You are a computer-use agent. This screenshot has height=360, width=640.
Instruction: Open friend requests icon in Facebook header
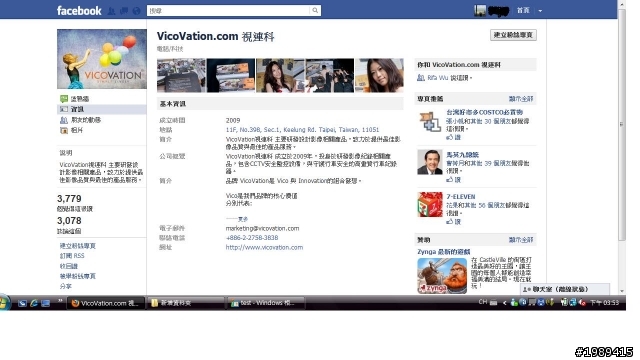(x=111, y=11)
